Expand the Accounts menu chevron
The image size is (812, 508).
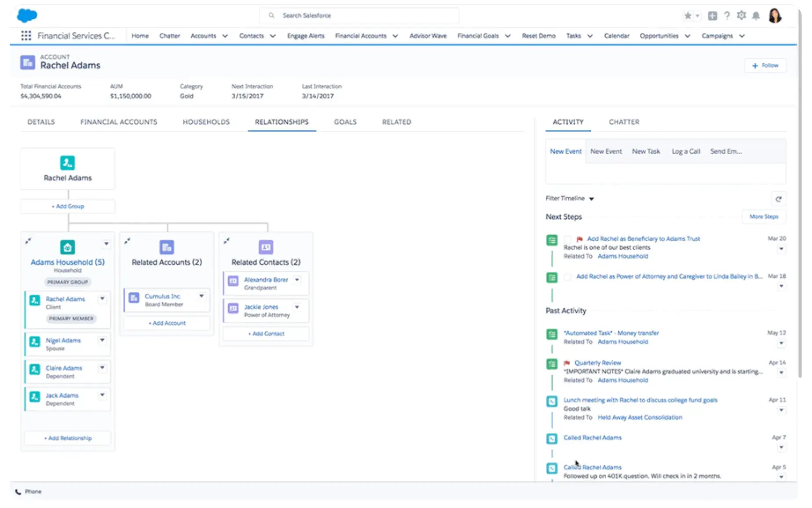click(x=224, y=36)
